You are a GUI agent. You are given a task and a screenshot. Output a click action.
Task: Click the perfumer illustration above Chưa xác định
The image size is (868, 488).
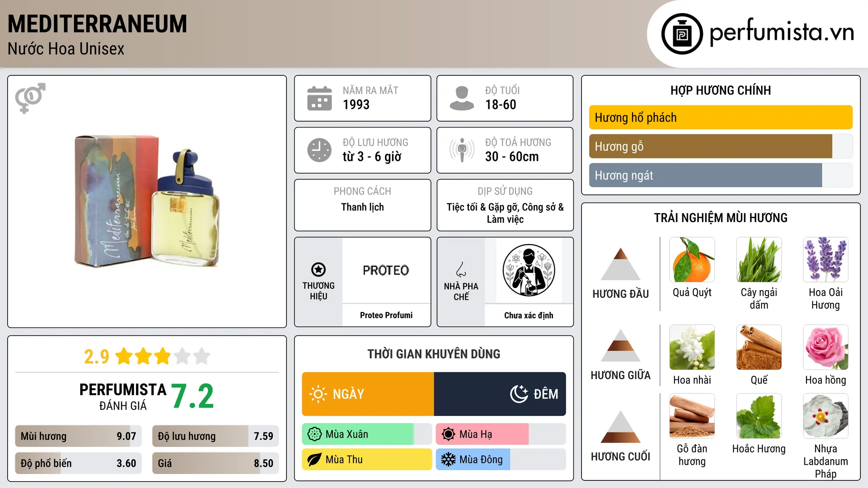tap(529, 270)
